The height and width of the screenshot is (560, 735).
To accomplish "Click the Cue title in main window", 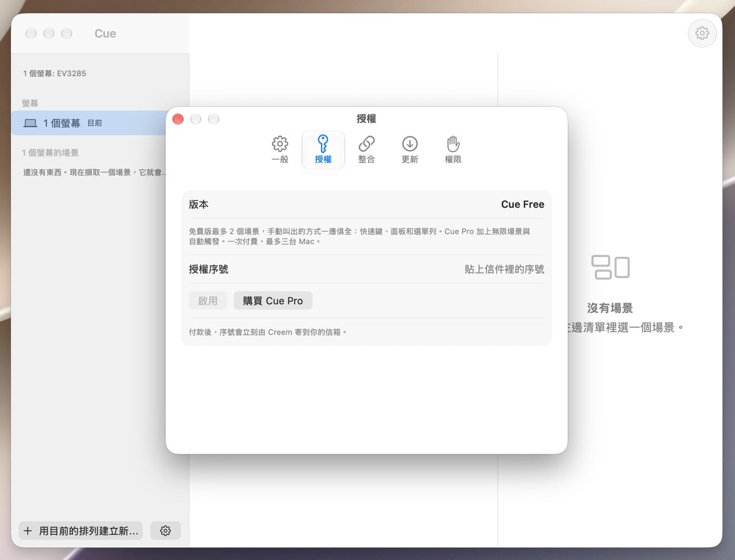I will [105, 34].
